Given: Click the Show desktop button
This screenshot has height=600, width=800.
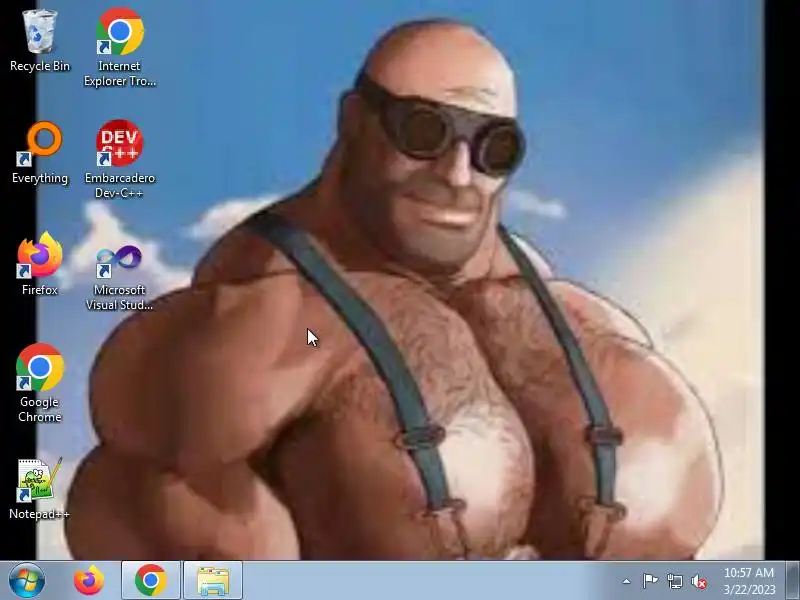Looking at the screenshot, I should pos(793,581).
